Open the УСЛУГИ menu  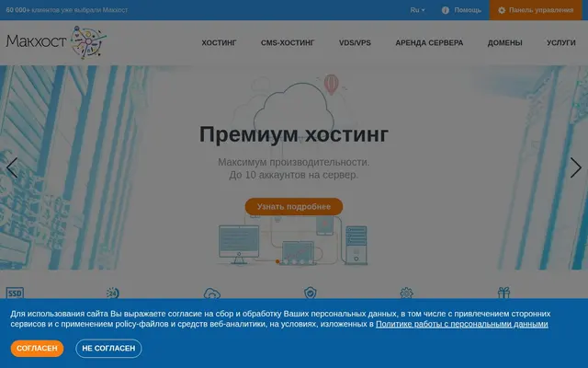(x=561, y=43)
